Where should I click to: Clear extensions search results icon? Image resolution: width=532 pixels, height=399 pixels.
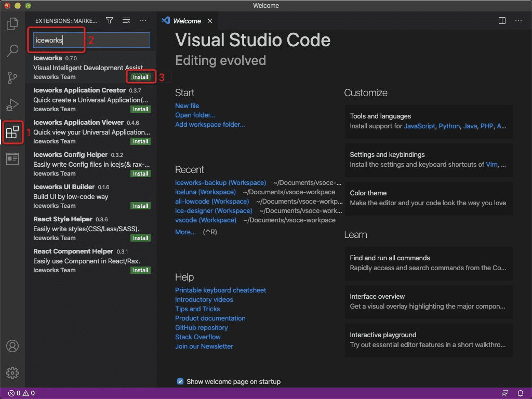click(126, 21)
